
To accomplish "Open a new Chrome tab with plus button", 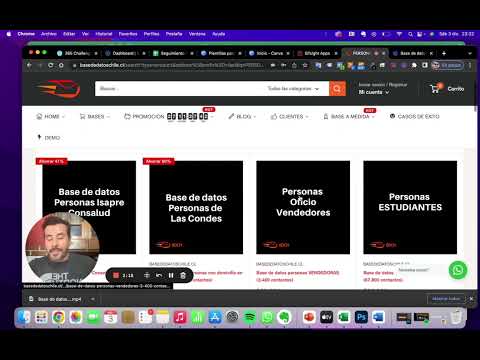I will (444, 53).
